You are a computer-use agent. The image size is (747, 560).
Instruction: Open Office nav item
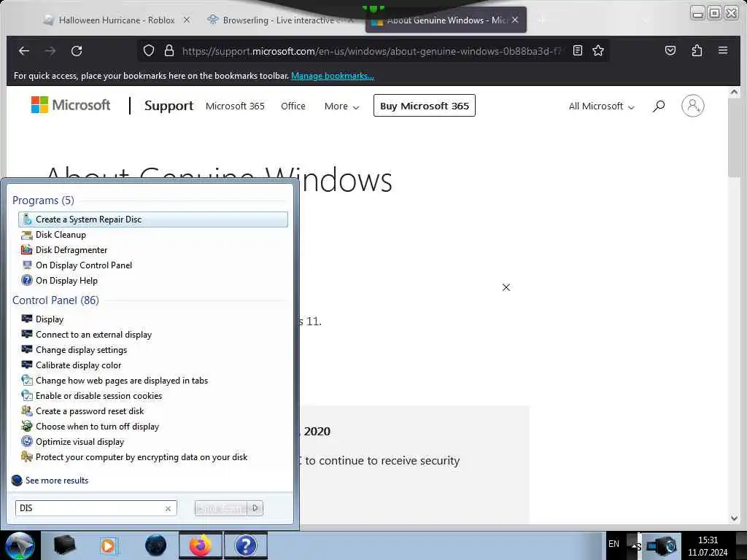[x=293, y=106]
